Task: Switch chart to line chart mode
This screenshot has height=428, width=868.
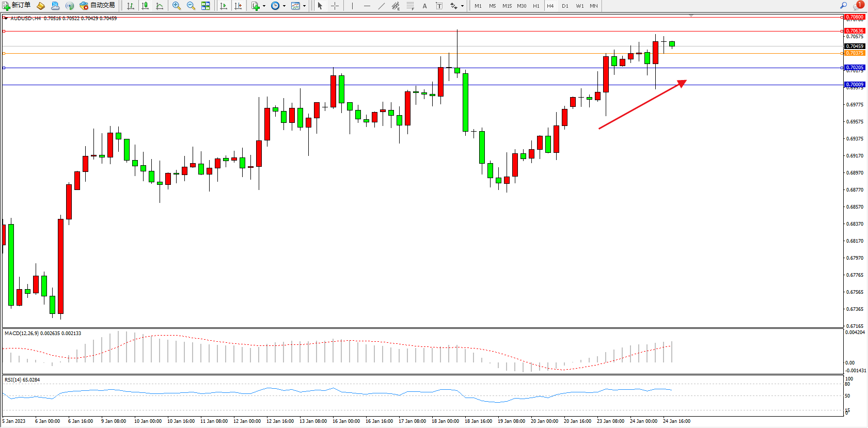Action: (x=160, y=6)
